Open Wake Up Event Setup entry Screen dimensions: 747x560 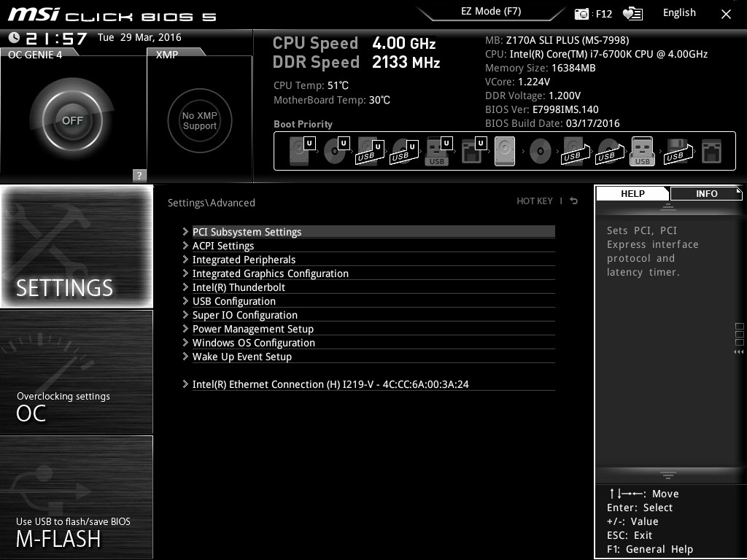click(x=373, y=356)
